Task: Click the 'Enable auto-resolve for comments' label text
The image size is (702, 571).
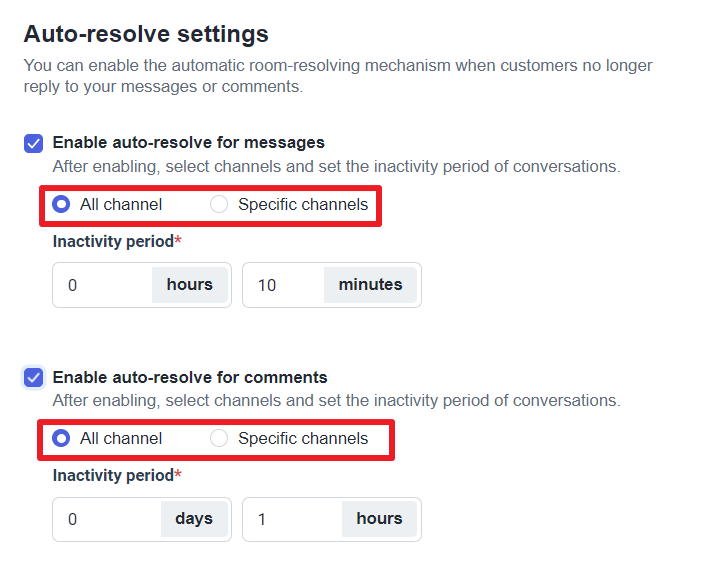Action: (x=190, y=378)
